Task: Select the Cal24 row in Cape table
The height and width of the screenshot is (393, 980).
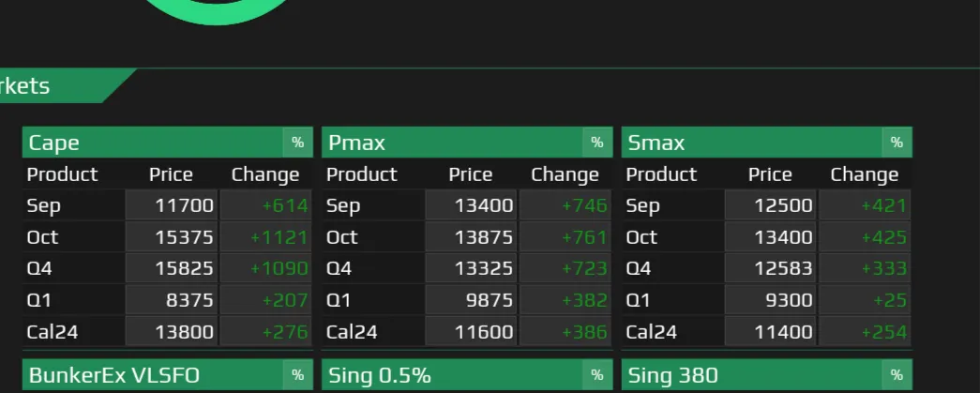Action: (168, 331)
